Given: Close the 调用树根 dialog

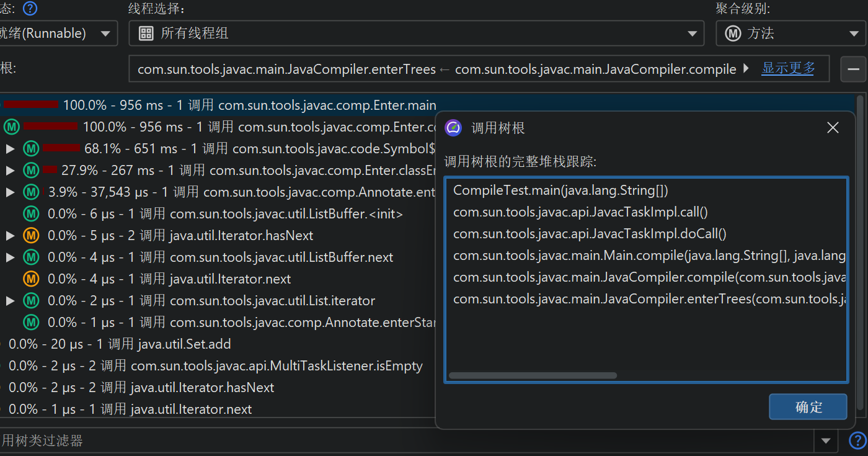Looking at the screenshot, I should click(833, 128).
